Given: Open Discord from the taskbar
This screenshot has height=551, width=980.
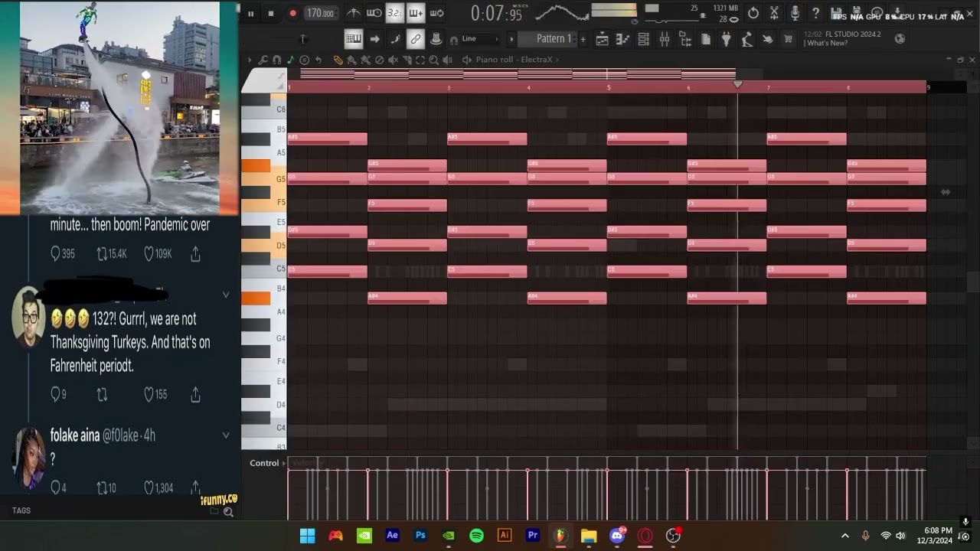Looking at the screenshot, I should pos(617,536).
